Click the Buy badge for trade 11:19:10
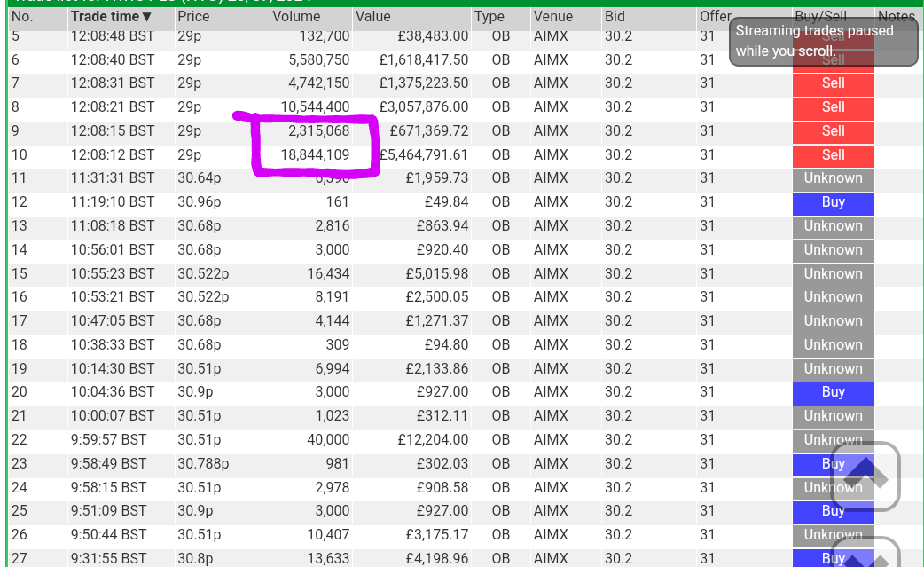924x567 pixels. pos(834,202)
